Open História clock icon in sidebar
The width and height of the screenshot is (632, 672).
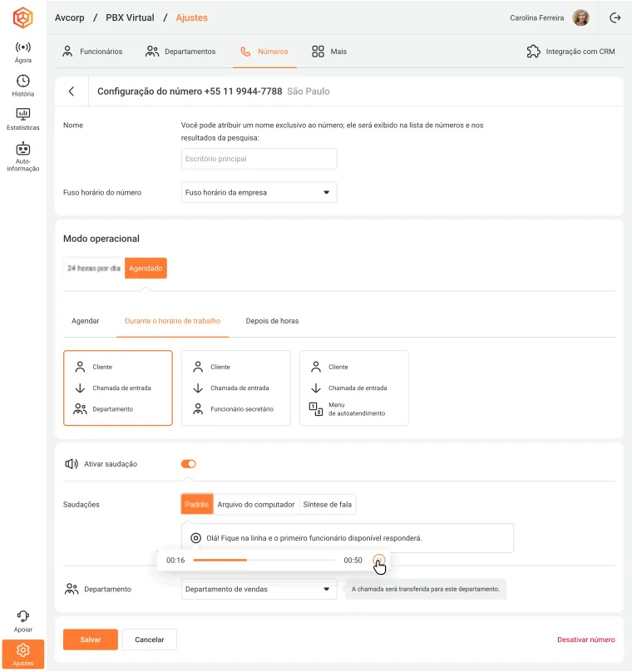[x=23, y=81]
